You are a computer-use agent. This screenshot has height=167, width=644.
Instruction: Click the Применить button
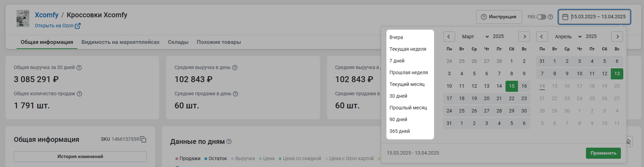[x=603, y=153]
